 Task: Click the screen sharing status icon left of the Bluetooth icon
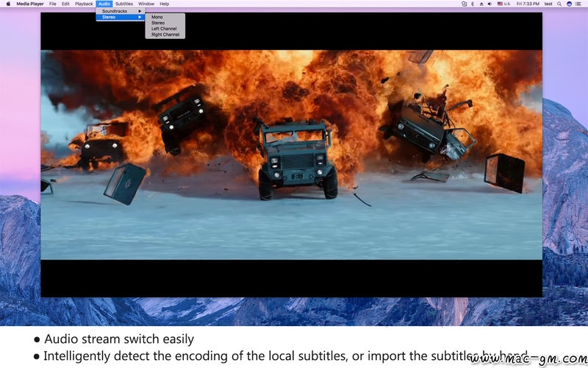[464, 4]
